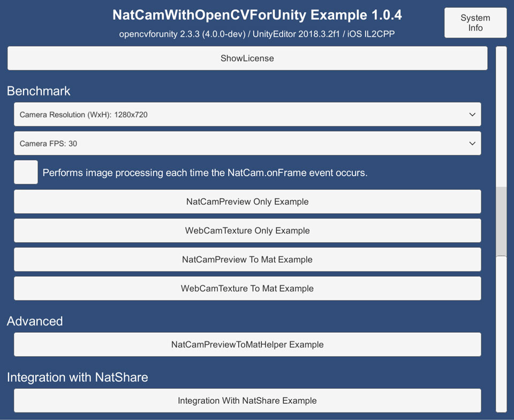The height and width of the screenshot is (420, 514).
Task: Click the ShowLicense button
Action: tap(247, 58)
